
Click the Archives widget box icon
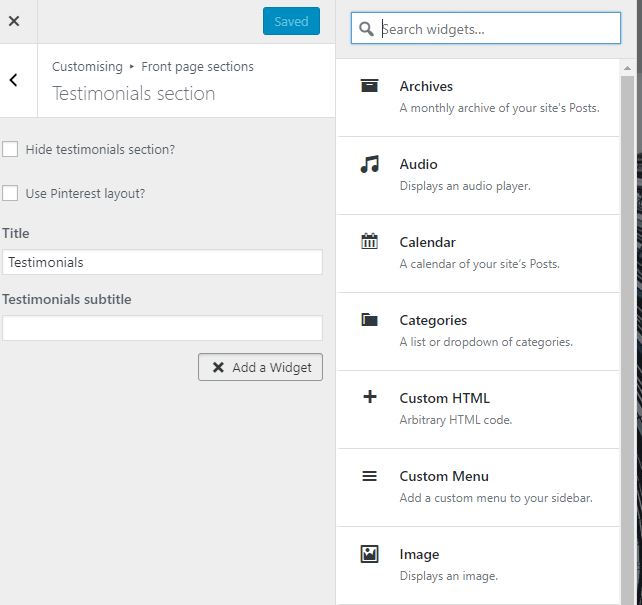370,86
